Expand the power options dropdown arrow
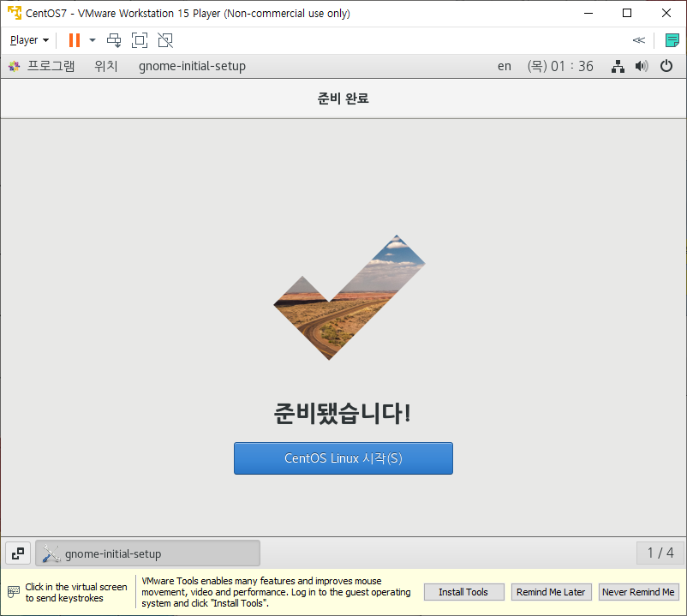The image size is (687, 616). pyautogui.click(x=93, y=40)
